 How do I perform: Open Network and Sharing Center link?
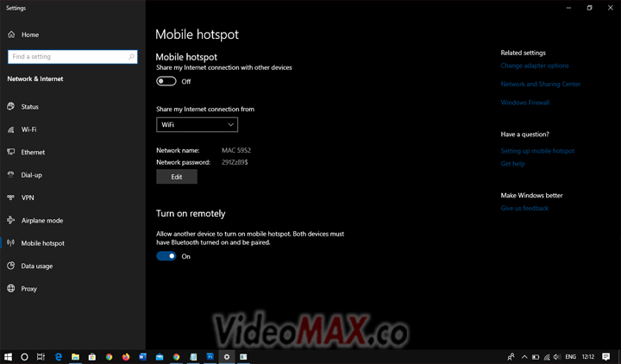[x=541, y=84]
